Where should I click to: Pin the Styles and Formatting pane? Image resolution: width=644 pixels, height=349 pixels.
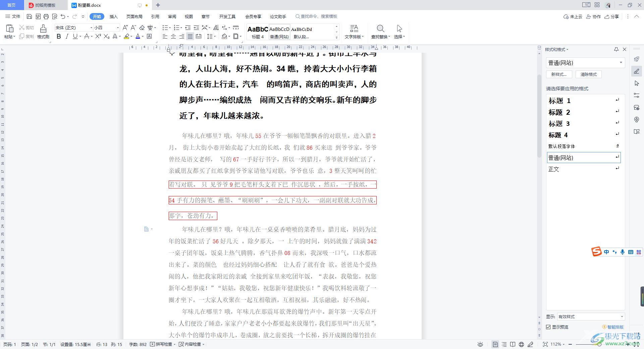[x=616, y=49]
